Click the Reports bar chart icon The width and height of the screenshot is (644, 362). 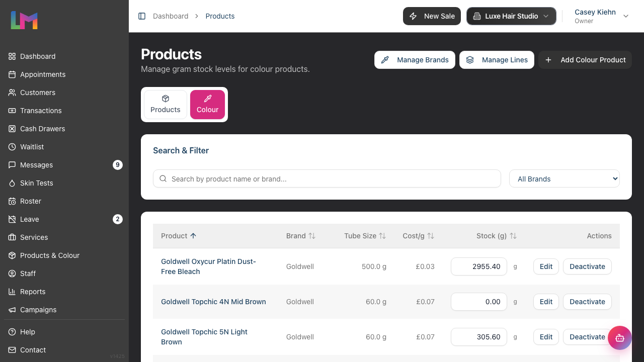12,292
